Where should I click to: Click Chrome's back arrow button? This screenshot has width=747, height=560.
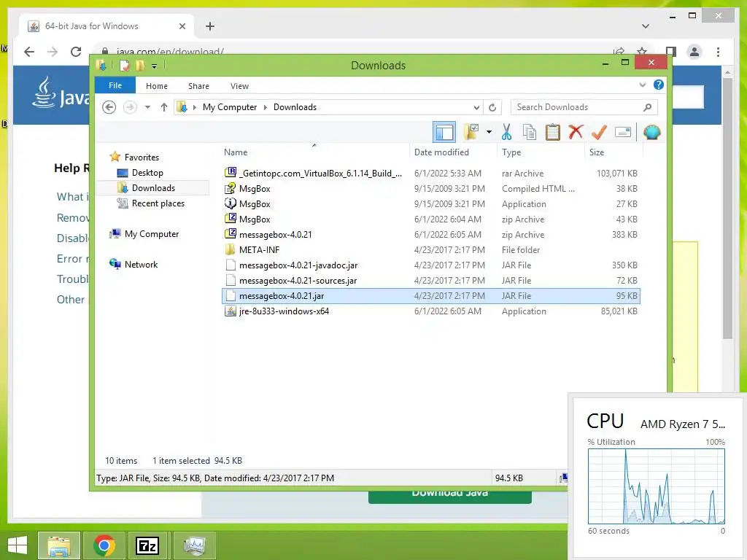coord(29,52)
